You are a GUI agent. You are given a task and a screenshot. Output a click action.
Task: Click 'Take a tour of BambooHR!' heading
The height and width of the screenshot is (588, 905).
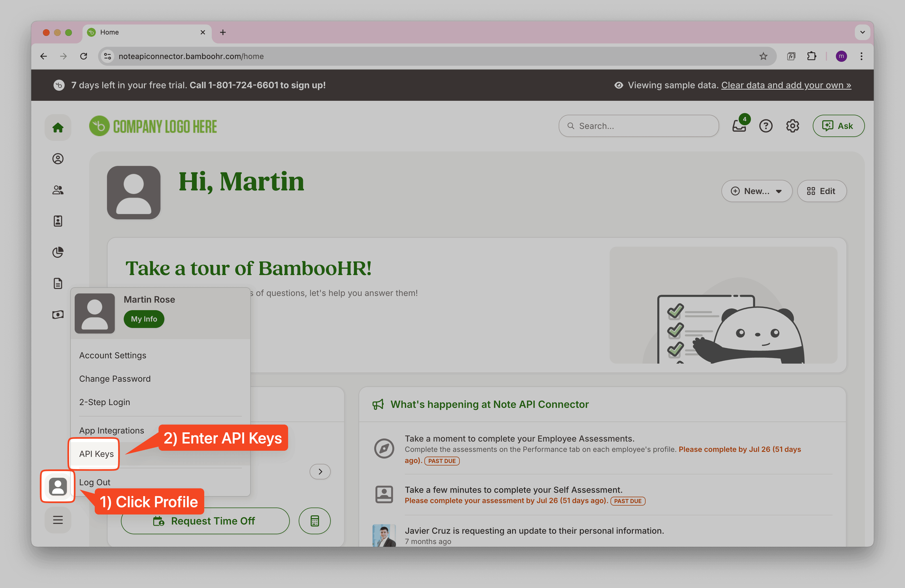[248, 268]
